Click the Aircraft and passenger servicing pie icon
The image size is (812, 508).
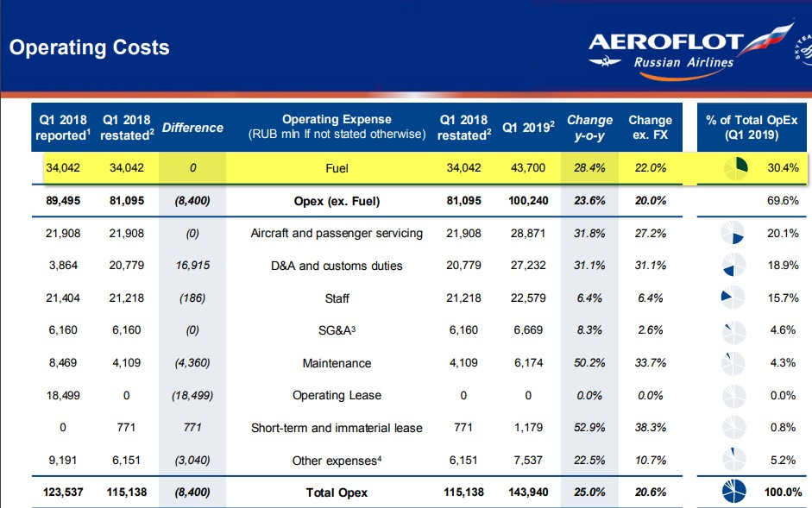coord(733,233)
